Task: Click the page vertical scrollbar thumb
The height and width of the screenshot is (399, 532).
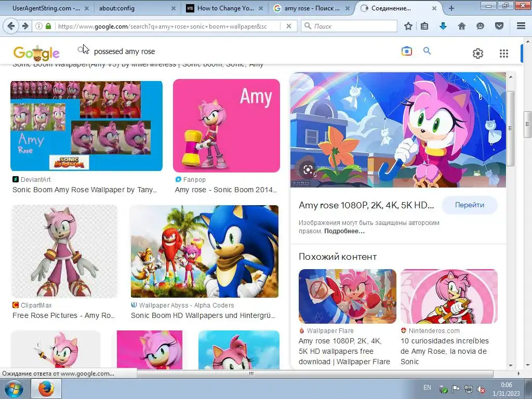Action: [x=528, y=124]
